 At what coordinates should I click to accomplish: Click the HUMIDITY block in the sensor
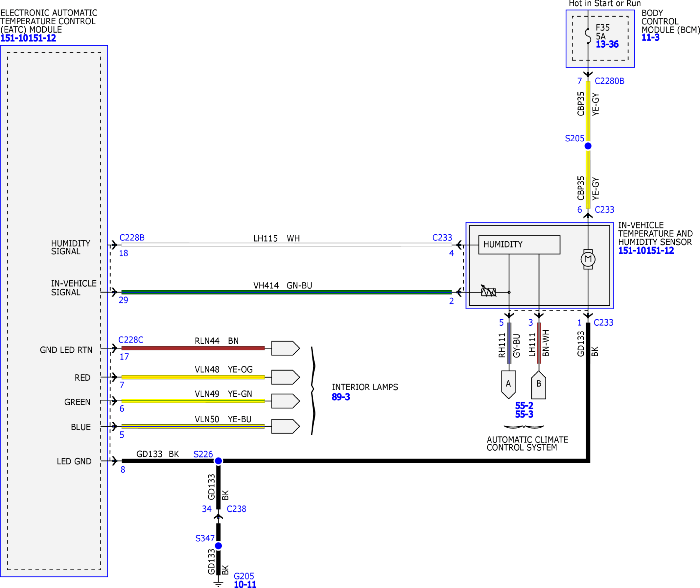519,245
